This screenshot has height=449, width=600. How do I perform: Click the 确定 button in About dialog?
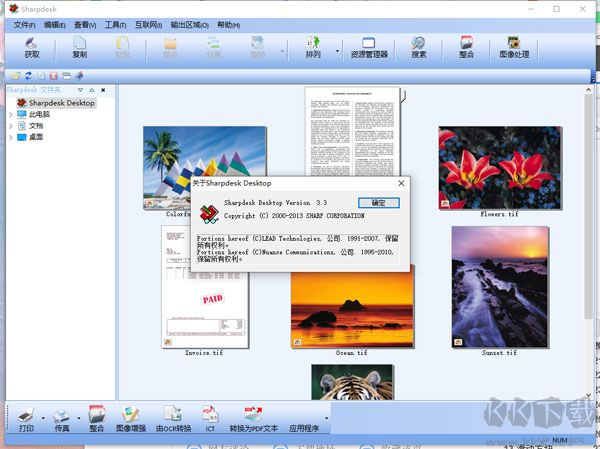(x=378, y=202)
